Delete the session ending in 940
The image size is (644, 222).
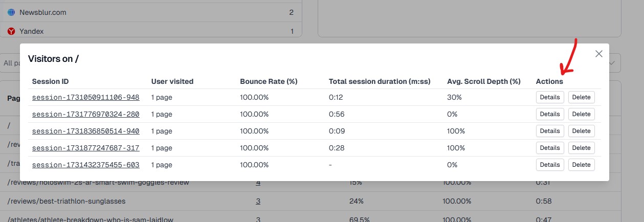[581, 131]
